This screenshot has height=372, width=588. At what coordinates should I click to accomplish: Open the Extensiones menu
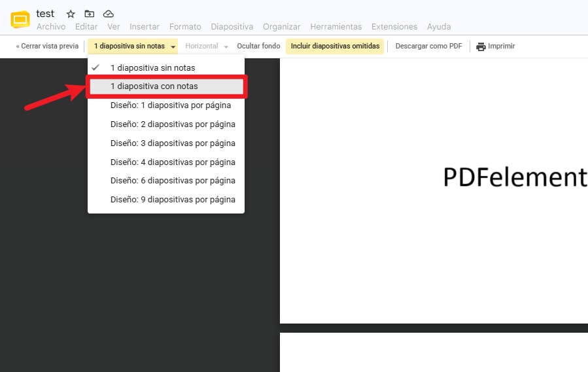coord(394,27)
